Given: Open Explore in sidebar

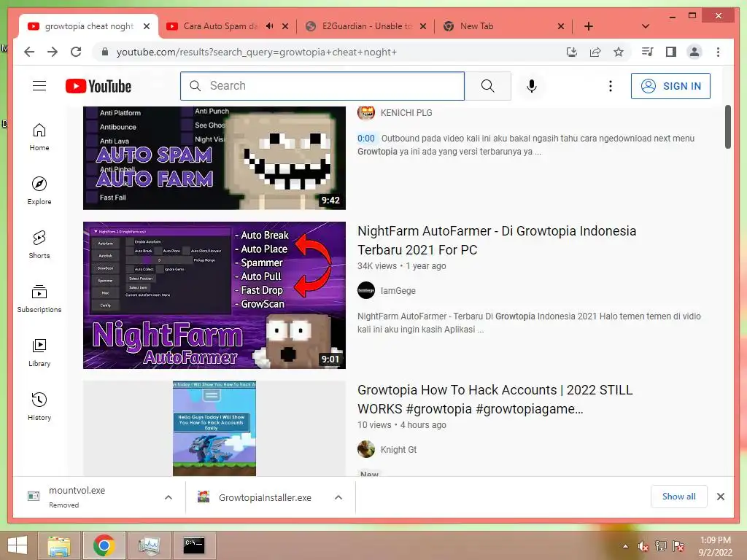Looking at the screenshot, I should pos(39,191).
